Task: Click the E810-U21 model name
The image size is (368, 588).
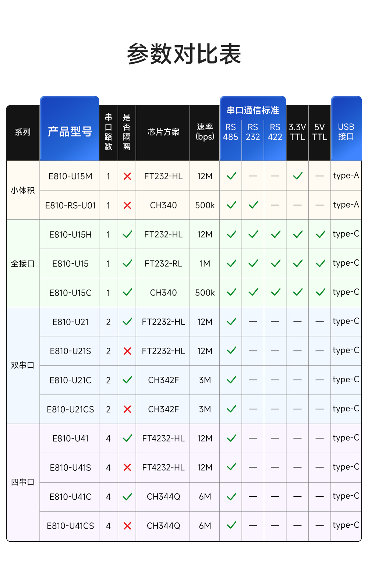Action: point(70,322)
